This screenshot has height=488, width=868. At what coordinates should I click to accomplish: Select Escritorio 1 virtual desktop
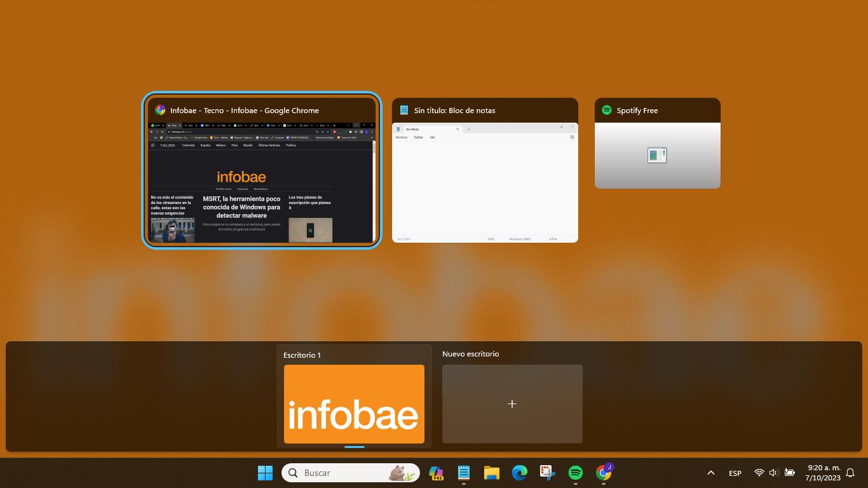[x=354, y=403]
